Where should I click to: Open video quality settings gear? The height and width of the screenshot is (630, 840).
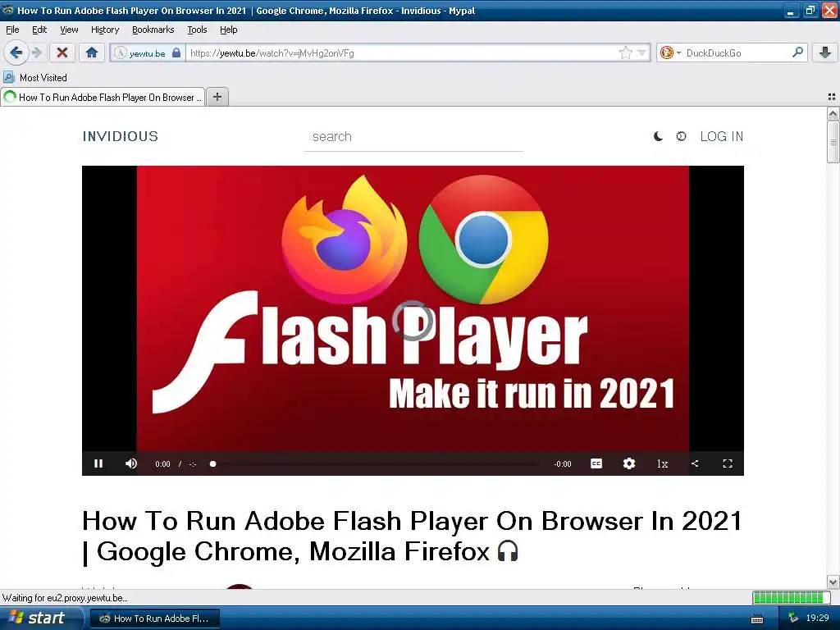[629, 463]
